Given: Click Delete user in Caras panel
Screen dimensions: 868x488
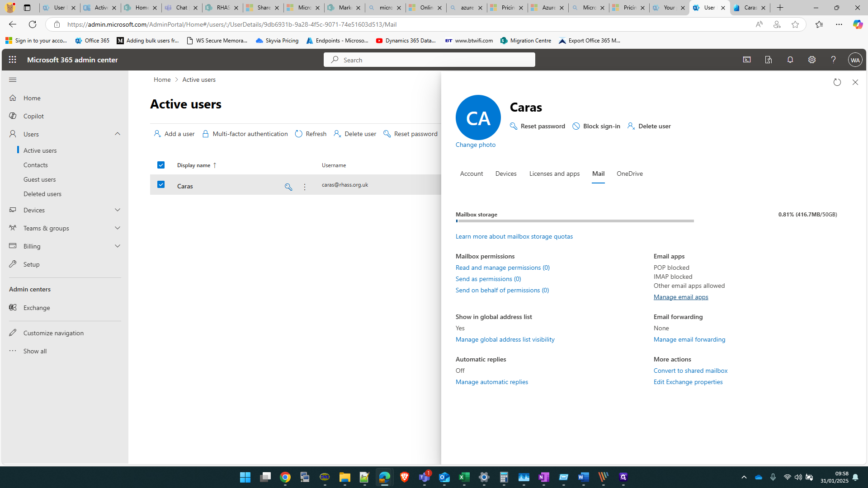Looking at the screenshot, I should 649,126.
